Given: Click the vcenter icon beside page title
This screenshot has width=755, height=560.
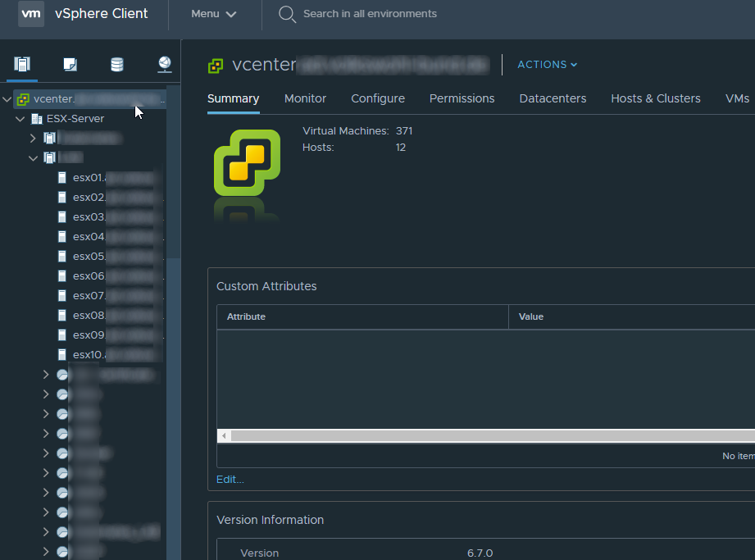Looking at the screenshot, I should click(x=216, y=66).
